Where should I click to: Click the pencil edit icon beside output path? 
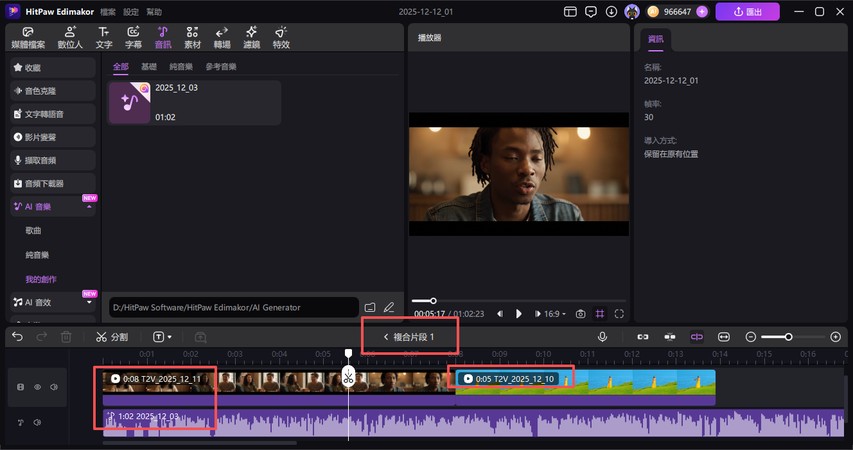click(388, 307)
